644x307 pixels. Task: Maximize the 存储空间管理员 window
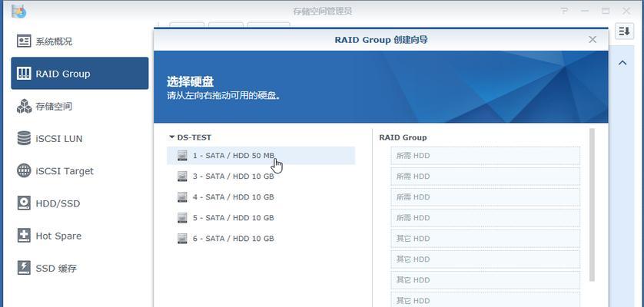(x=606, y=11)
